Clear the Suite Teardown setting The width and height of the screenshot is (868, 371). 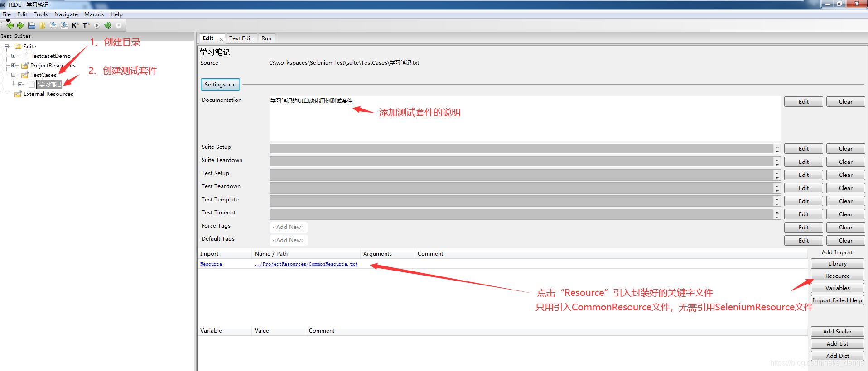coord(846,162)
